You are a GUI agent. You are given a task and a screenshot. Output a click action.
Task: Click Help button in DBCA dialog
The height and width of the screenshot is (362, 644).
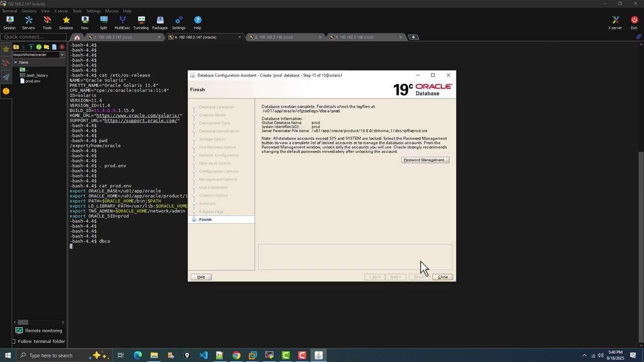tap(201, 277)
